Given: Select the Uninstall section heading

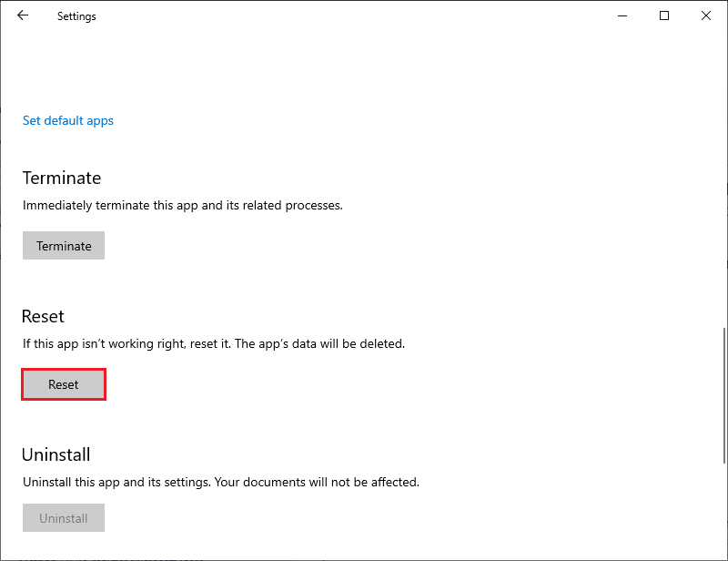Looking at the screenshot, I should click(x=56, y=454).
